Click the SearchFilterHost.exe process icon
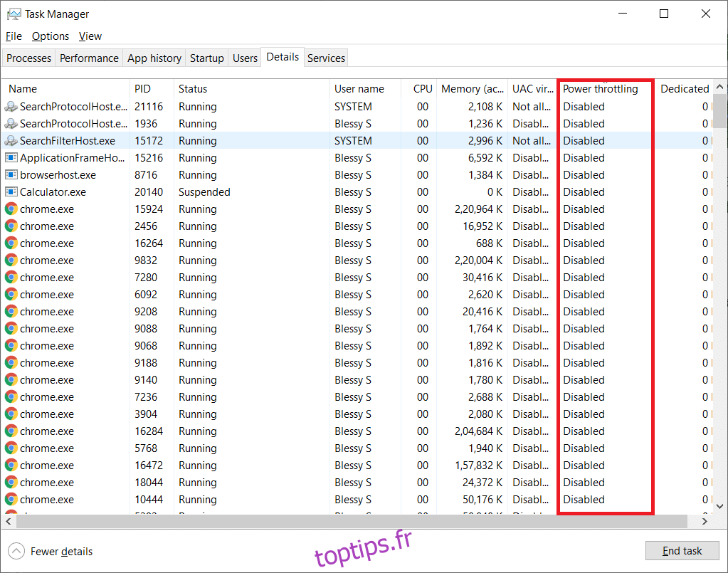This screenshot has height=573, width=728. (11, 141)
